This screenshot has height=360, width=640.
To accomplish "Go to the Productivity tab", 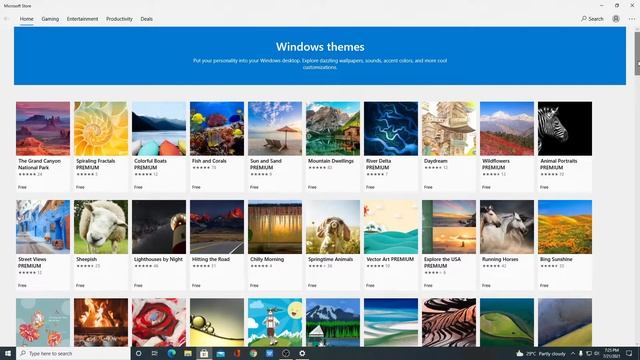I will coord(119,19).
